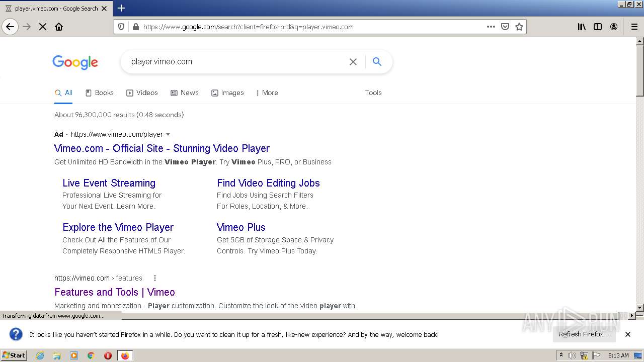The image size is (644, 362).
Task: Open media player taskbar icon
Action: [x=74, y=355]
